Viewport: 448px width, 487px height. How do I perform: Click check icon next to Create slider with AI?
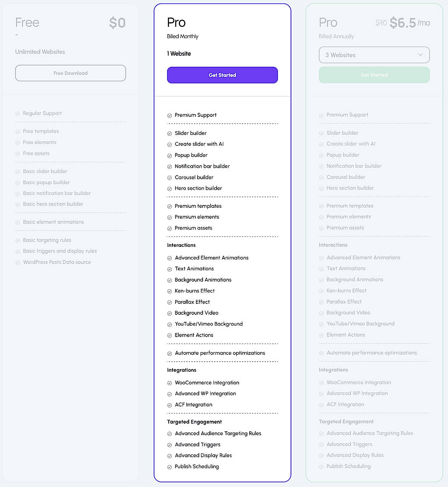(x=170, y=145)
